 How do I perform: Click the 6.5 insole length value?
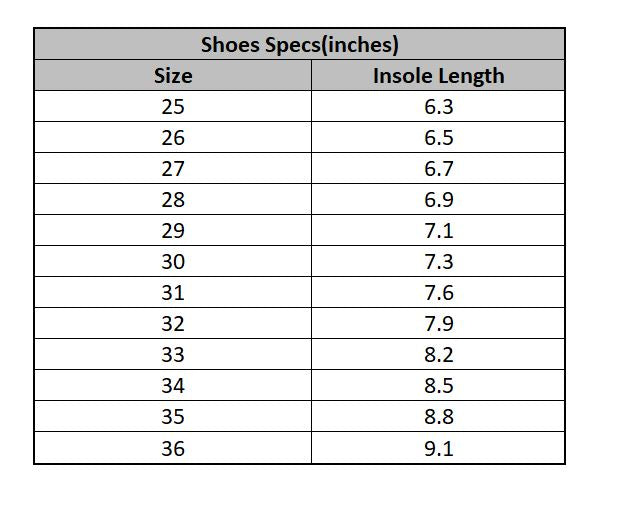click(439, 138)
